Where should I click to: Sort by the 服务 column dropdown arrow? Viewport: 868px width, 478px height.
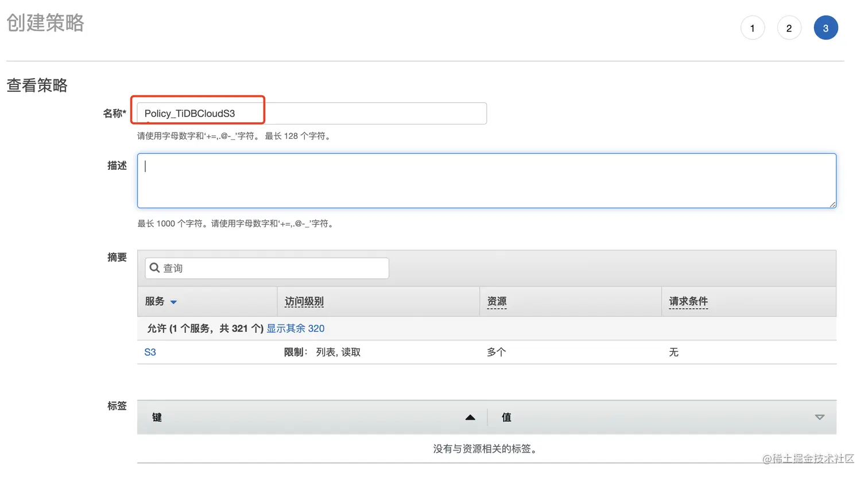pyautogui.click(x=173, y=302)
